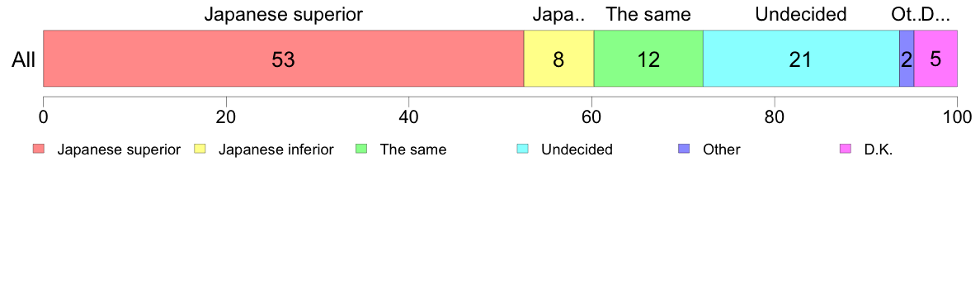Screen dimensions: 980x304
Task: Click the 100 tick label on axis
Action: [958, 116]
